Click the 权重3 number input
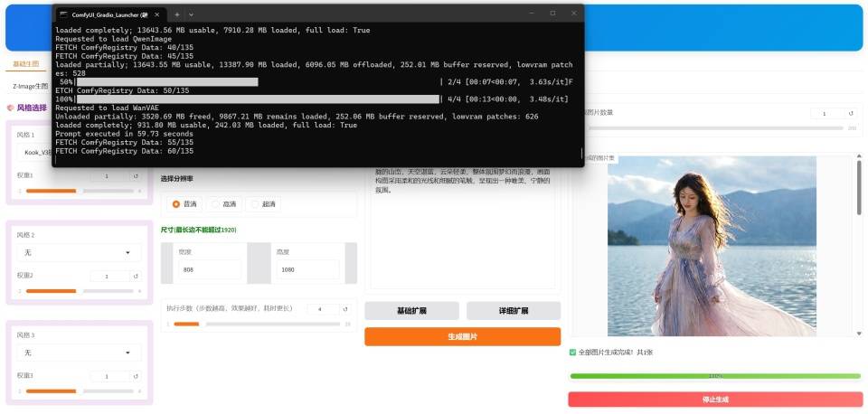 pos(110,376)
